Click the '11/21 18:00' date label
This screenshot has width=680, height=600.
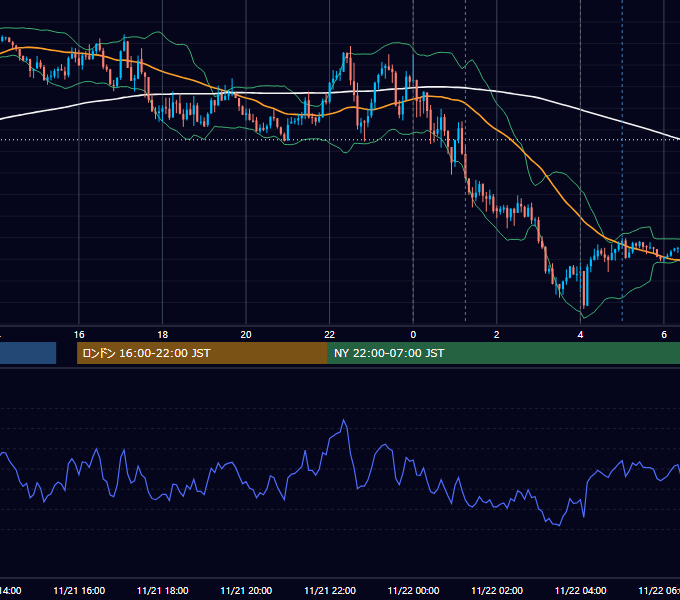pyautogui.click(x=163, y=590)
